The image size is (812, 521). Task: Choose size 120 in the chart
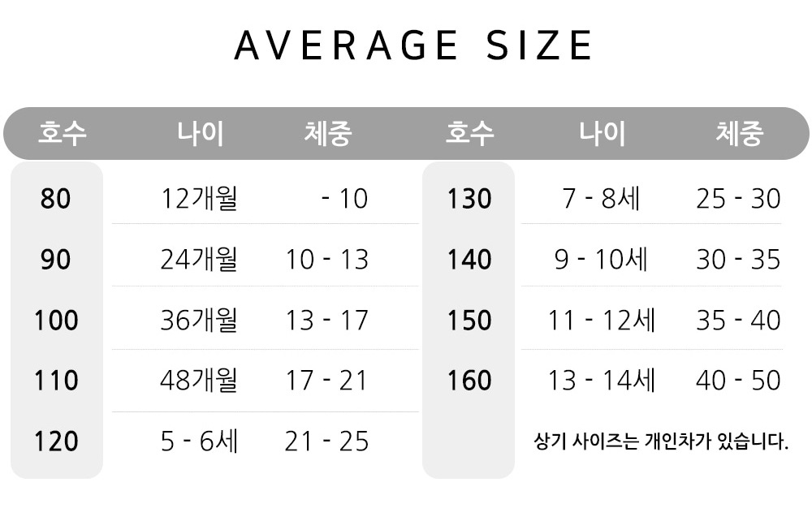[56, 442]
